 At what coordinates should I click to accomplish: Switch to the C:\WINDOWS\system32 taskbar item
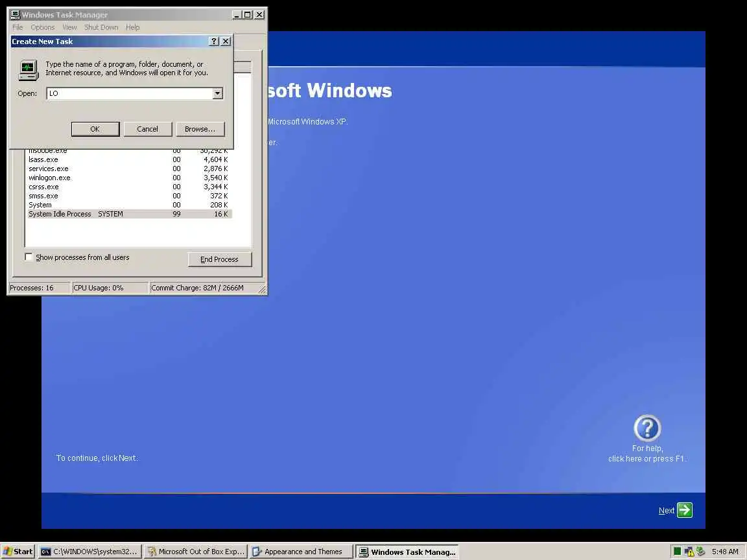tap(89, 552)
